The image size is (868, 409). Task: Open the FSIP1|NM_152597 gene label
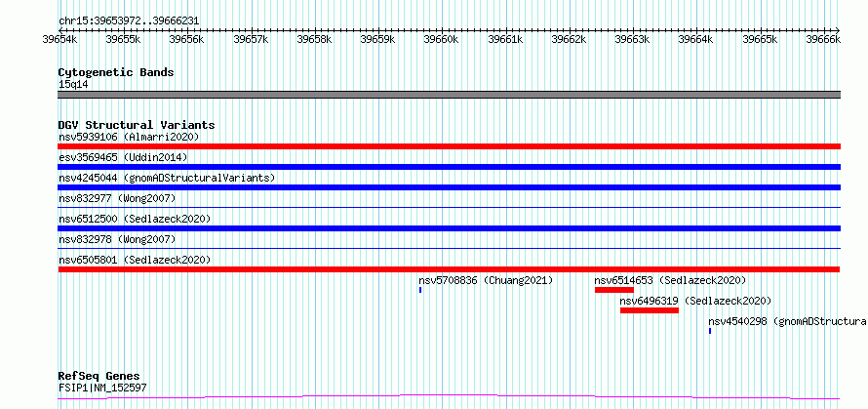pyautogui.click(x=102, y=388)
